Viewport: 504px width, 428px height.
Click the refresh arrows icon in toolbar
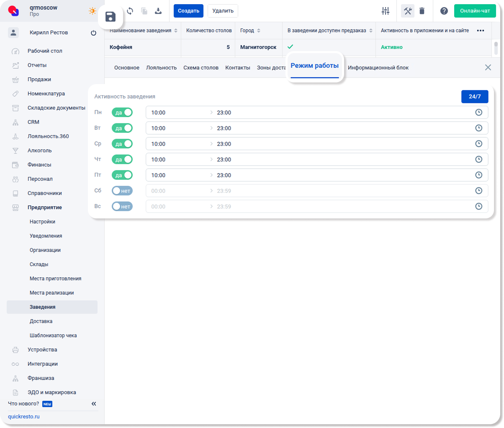(130, 11)
